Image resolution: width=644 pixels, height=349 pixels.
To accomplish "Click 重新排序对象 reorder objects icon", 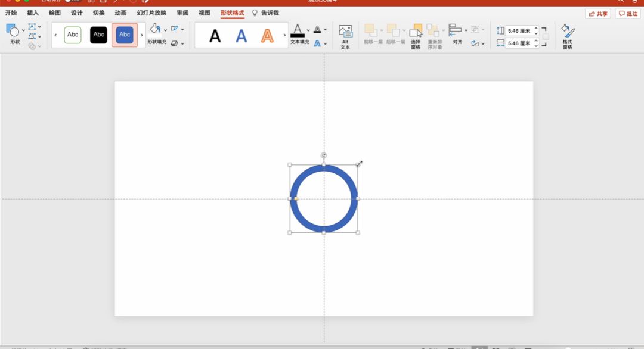I will tap(432, 30).
